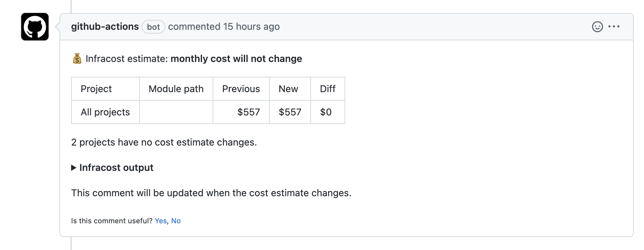
Task: Click the $0 diff value cell
Action: [328, 112]
